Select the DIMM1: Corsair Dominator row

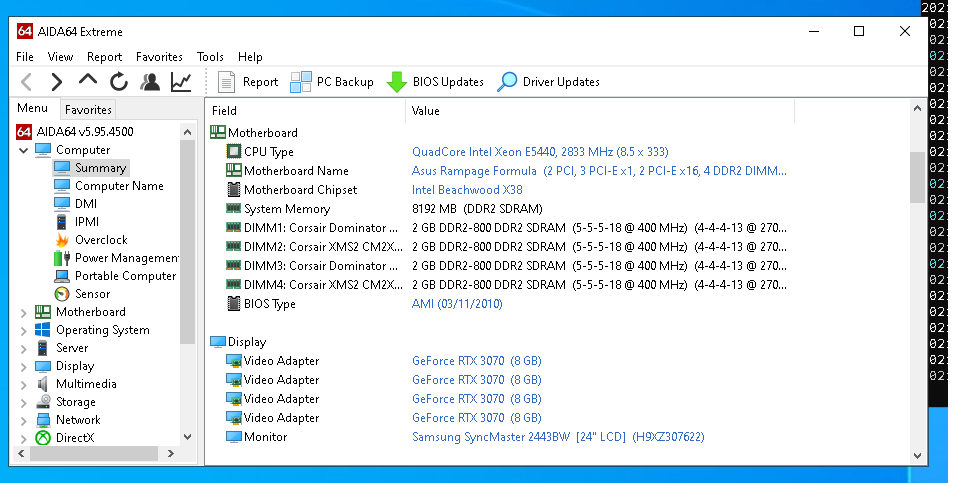tap(498, 228)
